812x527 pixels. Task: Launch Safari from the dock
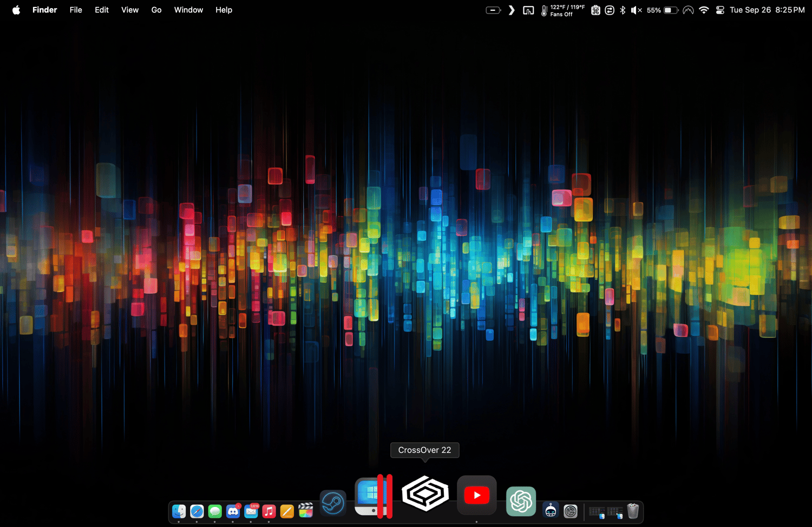click(x=197, y=511)
